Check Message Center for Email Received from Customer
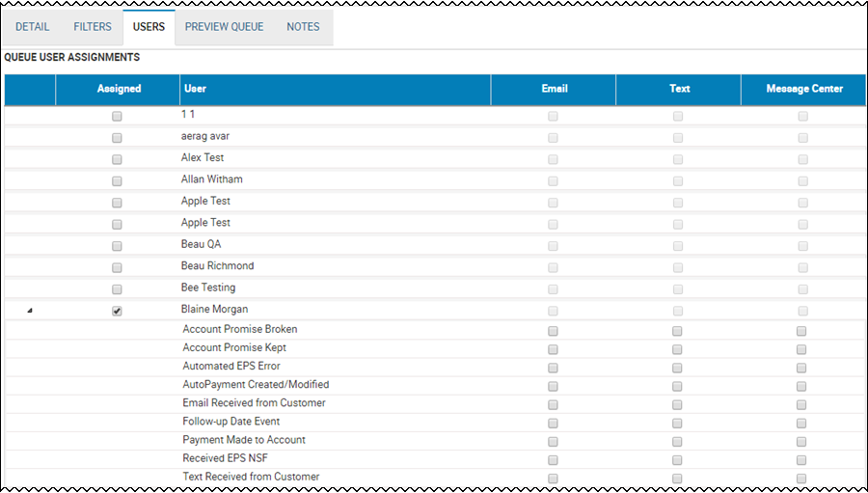The image size is (868, 493). [x=801, y=405]
